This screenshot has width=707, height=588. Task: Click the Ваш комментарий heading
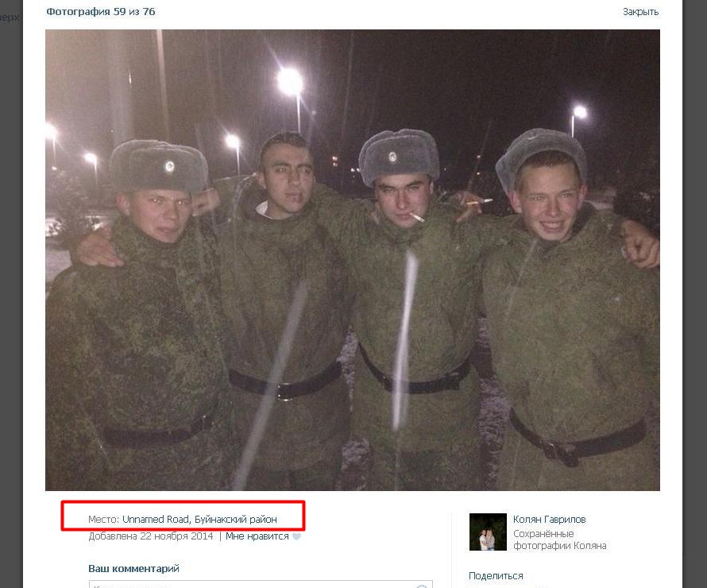click(x=133, y=569)
